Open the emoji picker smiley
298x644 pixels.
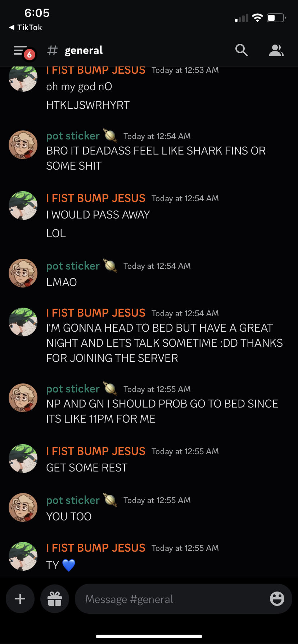[277, 598]
